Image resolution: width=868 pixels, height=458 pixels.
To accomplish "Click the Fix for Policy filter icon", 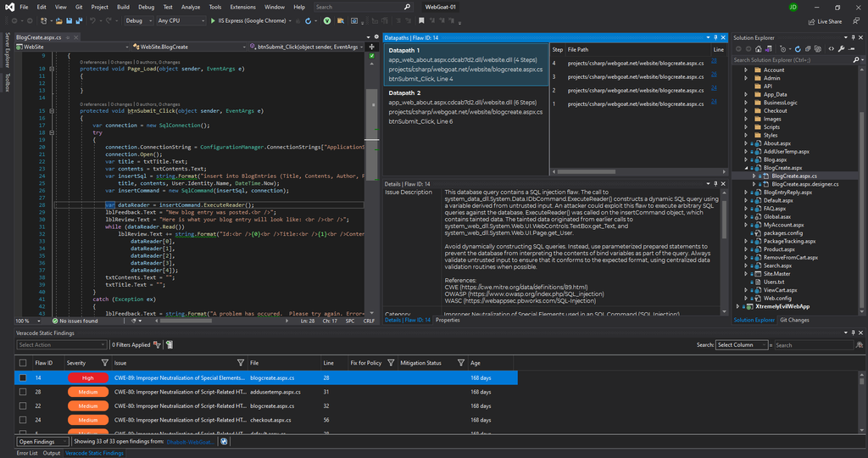I will tap(391, 363).
